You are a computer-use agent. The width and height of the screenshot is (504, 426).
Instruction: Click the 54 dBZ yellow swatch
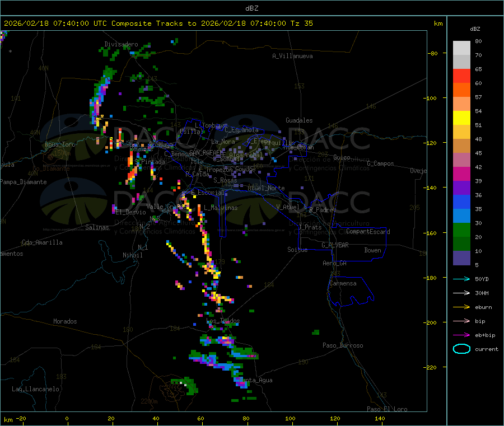pos(461,118)
